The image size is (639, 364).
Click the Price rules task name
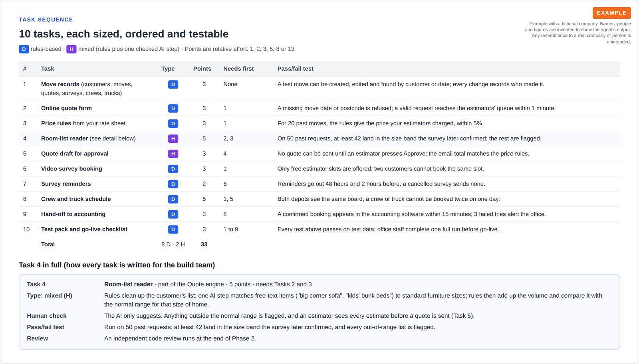point(56,123)
